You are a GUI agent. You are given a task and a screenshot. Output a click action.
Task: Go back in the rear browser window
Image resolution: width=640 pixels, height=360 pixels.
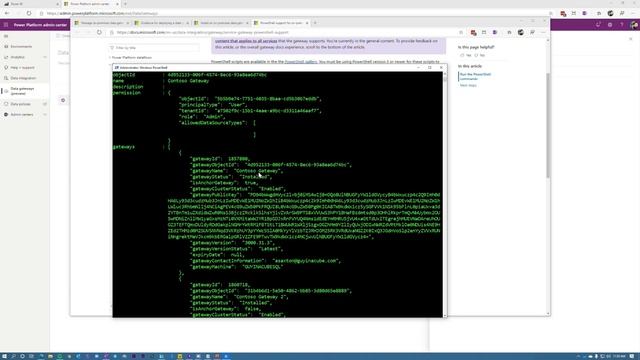[x=7, y=13]
